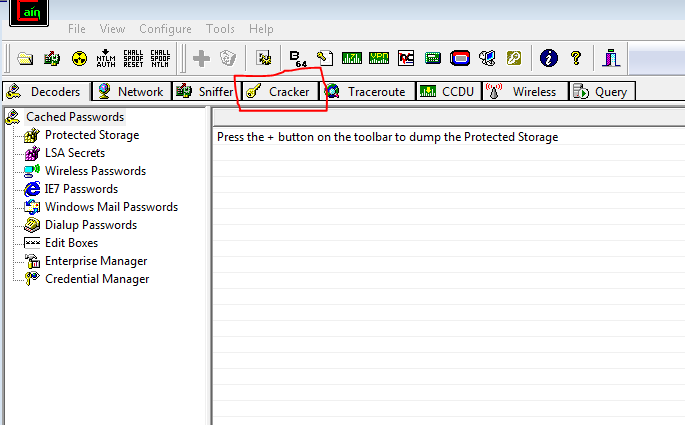Viewport: 685px width, 425px height.
Task: Select Cached Passwords root node
Action: (75, 117)
